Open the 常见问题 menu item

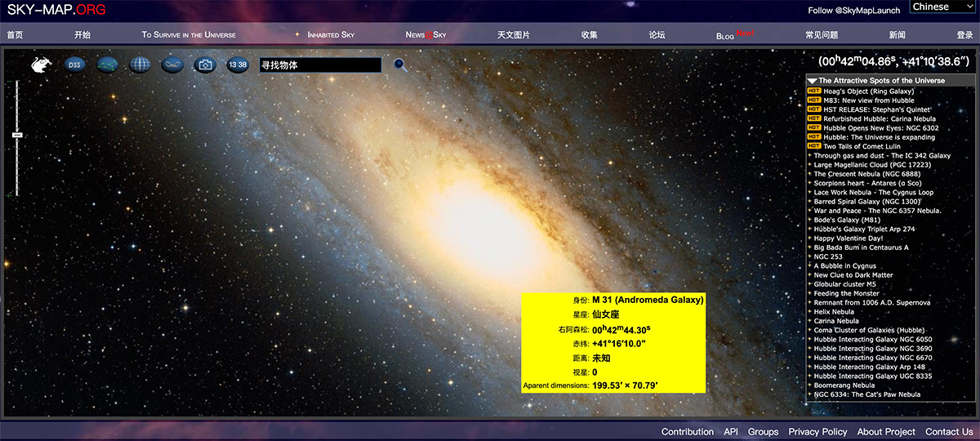[822, 35]
